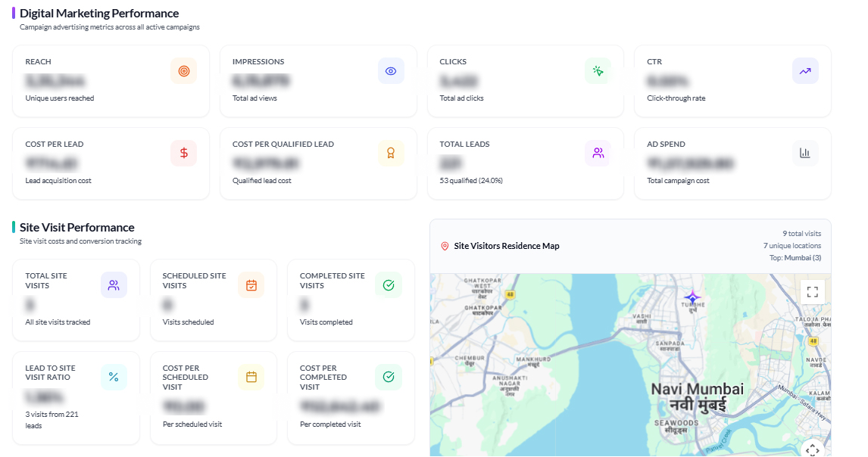Click the Cost Per Completed Visit checkmark icon
Screen dimensions: 868x457
point(389,377)
